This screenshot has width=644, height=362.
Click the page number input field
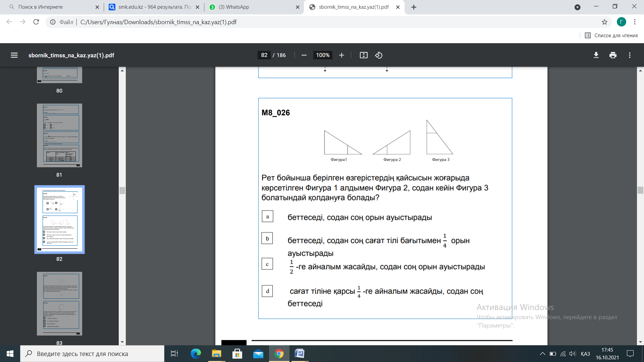coord(264,55)
